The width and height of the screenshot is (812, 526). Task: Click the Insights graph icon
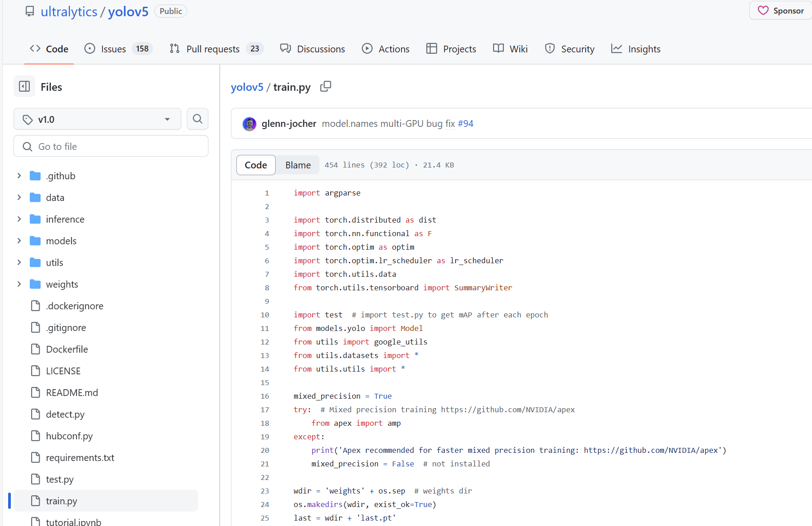click(617, 48)
